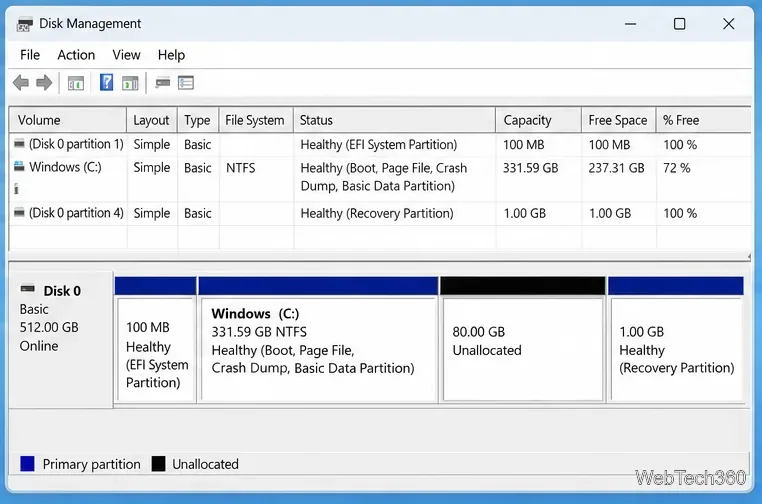762x504 pixels.
Task: Open the File menu
Action: pyautogui.click(x=30, y=55)
